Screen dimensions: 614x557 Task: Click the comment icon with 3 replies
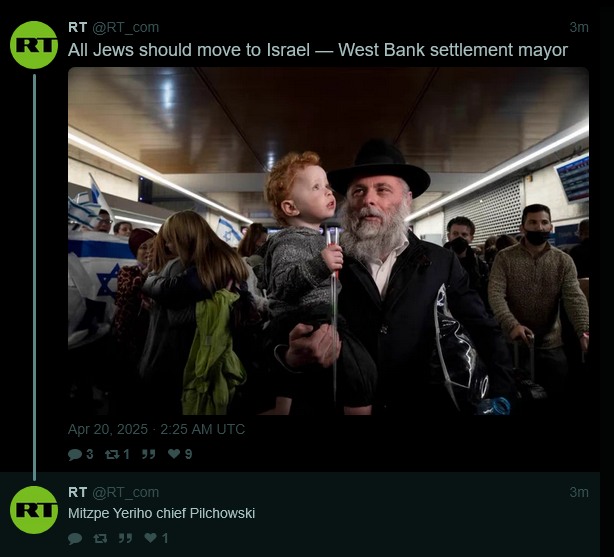point(80,454)
